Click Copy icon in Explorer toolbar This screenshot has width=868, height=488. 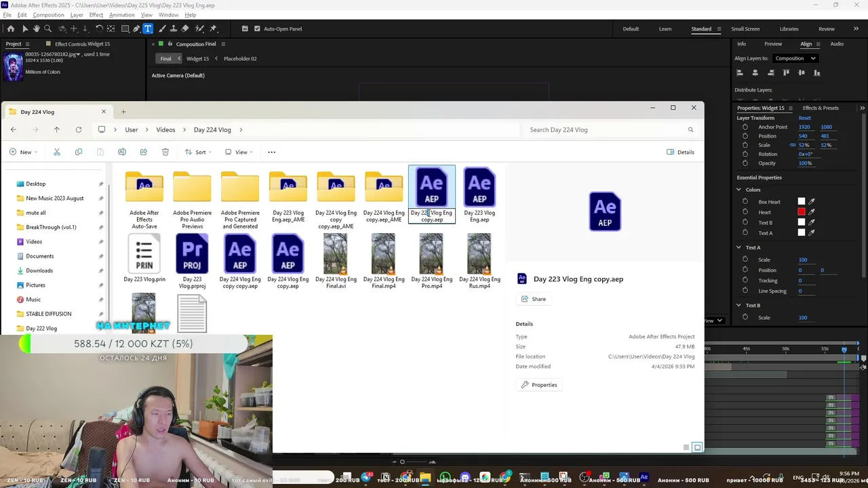(x=79, y=152)
